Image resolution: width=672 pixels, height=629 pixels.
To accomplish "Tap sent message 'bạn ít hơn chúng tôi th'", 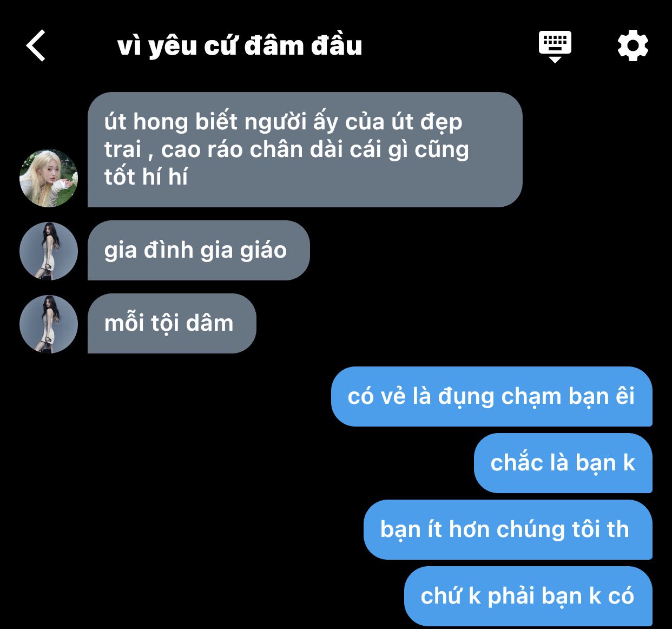I will click(x=508, y=529).
